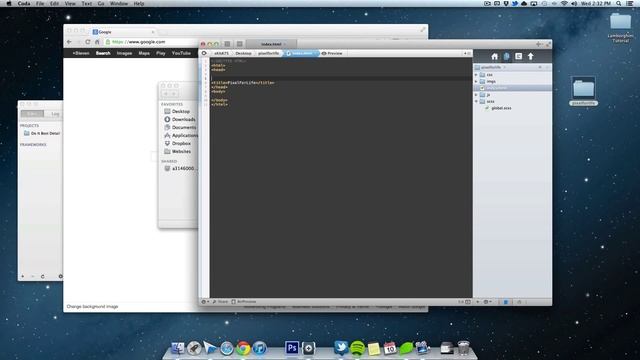Open the File menu
This screenshot has height=360, width=640.
click(40, 3)
